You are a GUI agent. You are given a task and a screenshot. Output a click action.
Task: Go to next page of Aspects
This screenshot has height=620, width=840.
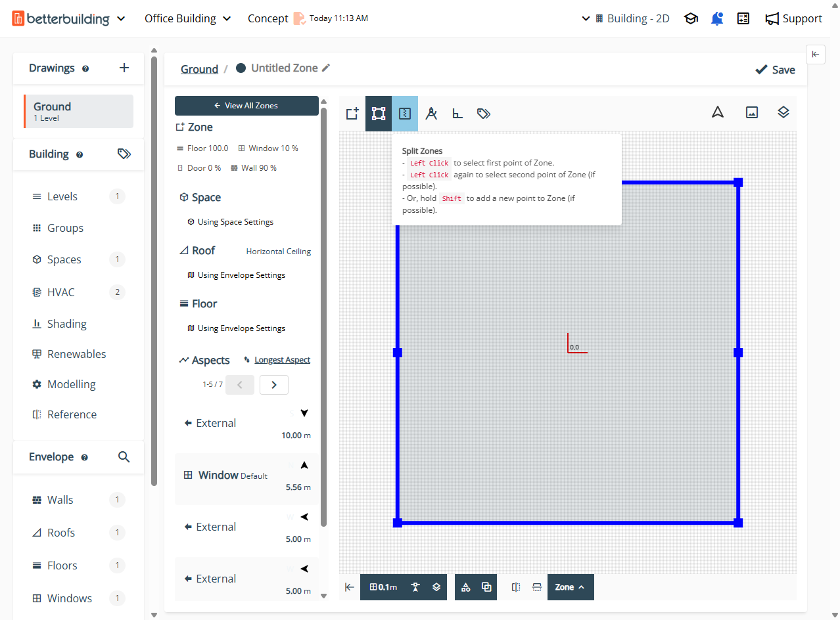tap(274, 385)
